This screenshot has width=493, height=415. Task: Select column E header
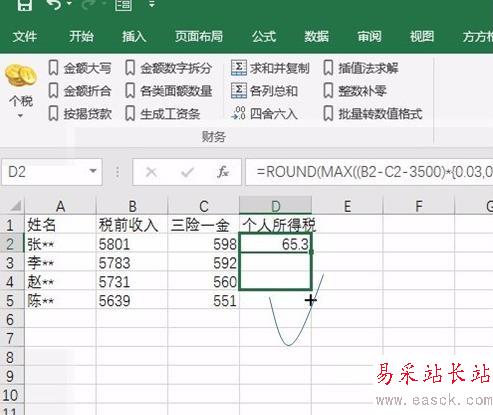[x=347, y=206]
